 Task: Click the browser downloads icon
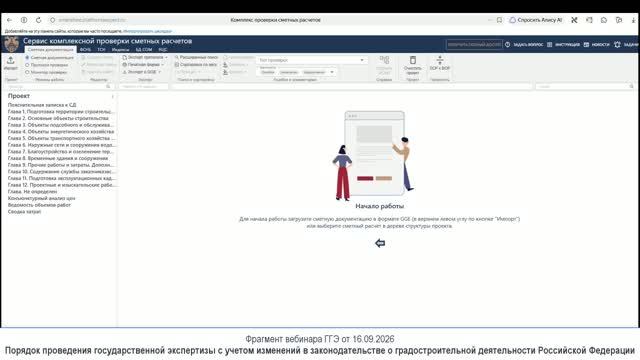tap(633, 20)
